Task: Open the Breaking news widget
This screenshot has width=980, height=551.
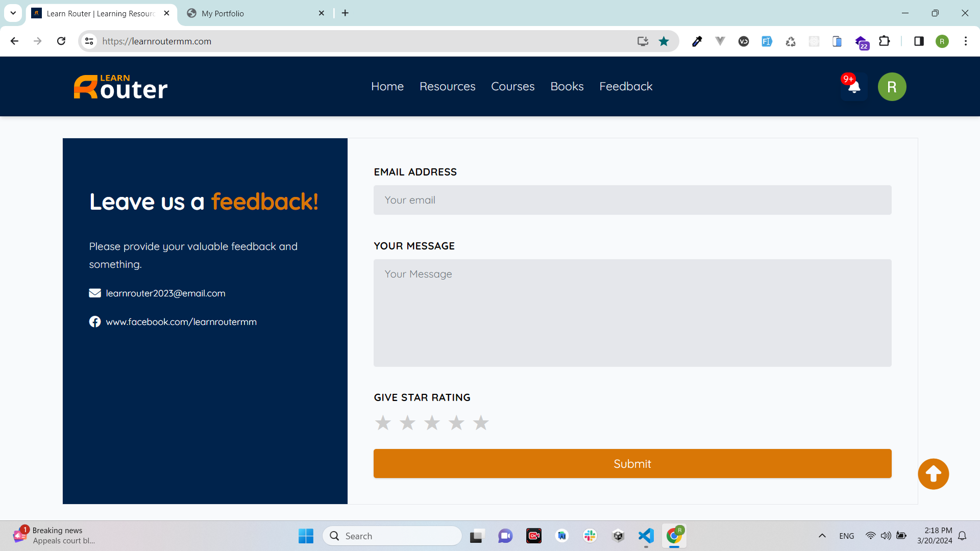Action: click(x=54, y=536)
